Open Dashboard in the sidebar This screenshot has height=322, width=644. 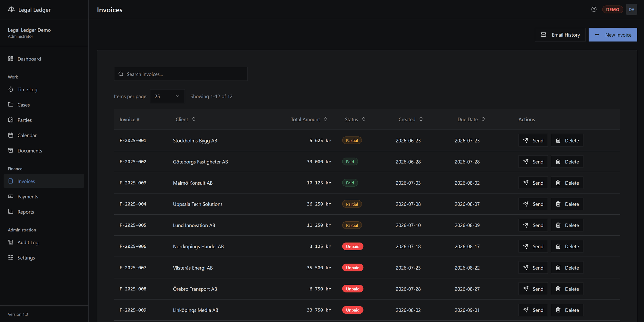pos(44,59)
